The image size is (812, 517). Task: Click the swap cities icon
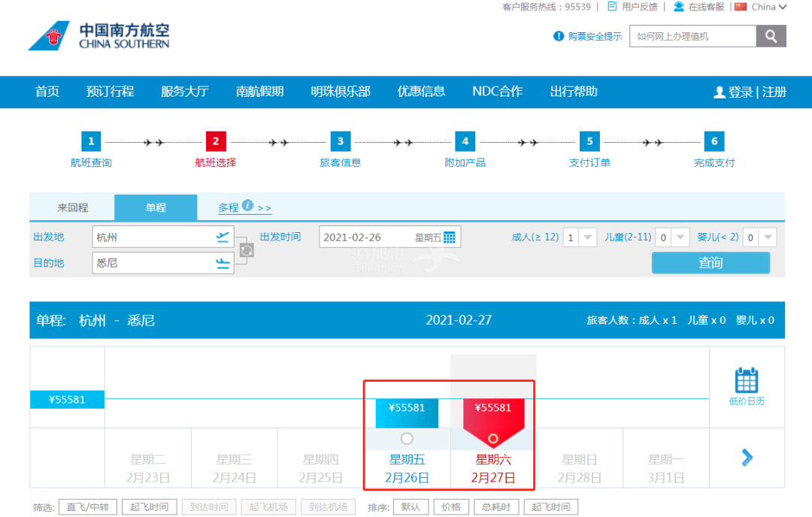[246, 249]
